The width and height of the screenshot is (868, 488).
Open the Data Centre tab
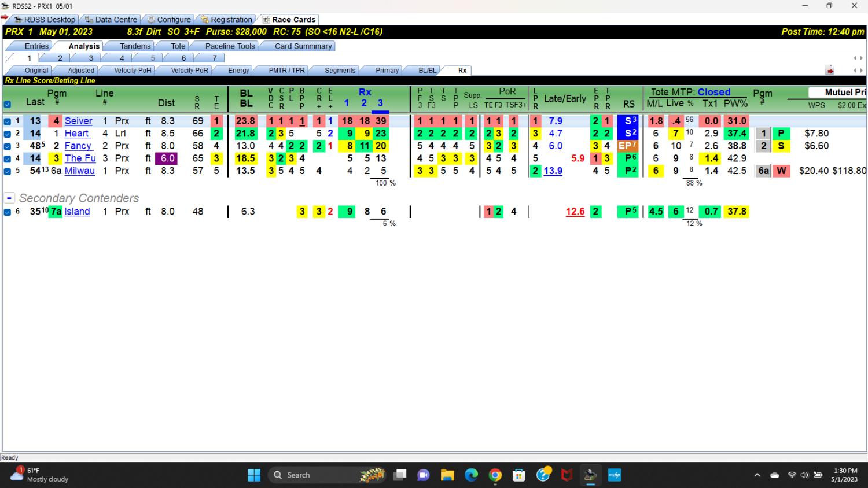click(111, 19)
